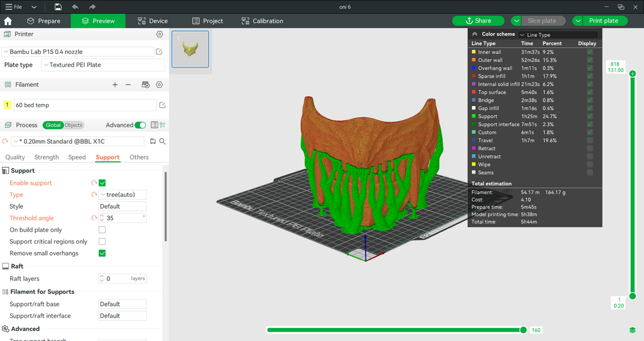Check Support critical regions only
Screen dimensions: 644x341
point(103,242)
